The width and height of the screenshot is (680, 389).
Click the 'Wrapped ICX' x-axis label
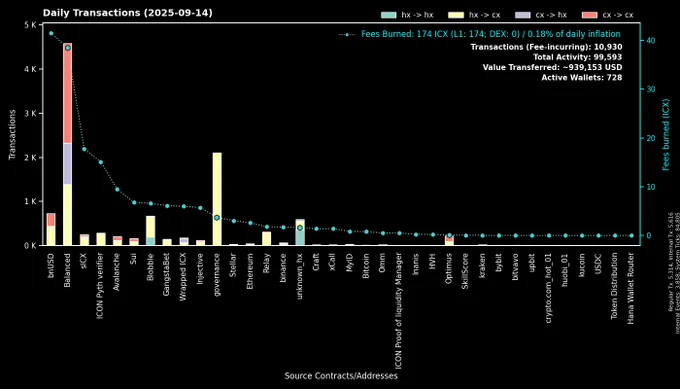[x=183, y=277]
